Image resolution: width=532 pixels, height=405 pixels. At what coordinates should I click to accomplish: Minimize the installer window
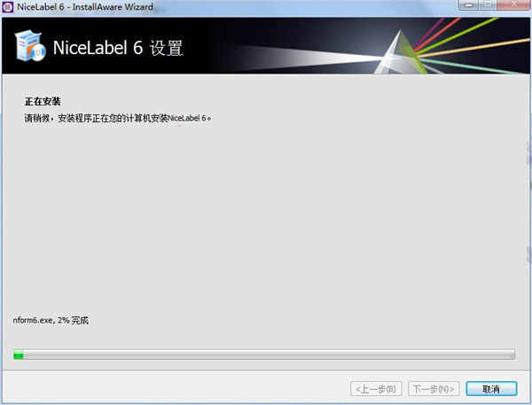point(468,4)
